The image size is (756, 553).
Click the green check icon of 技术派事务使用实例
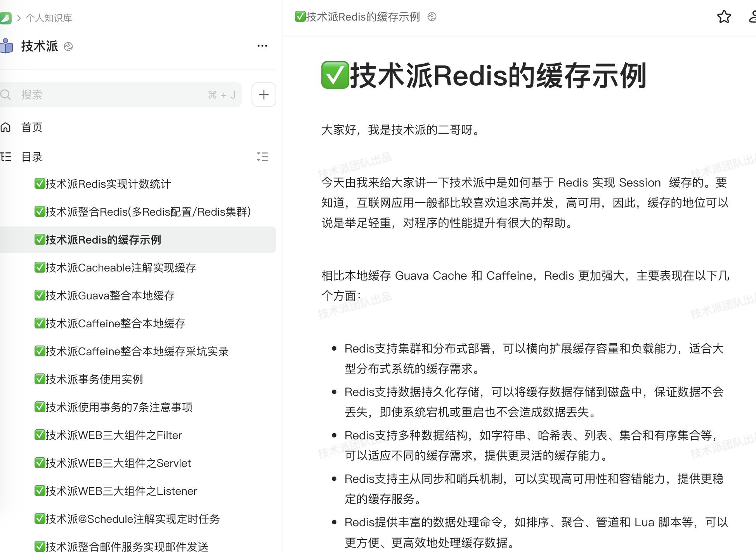point(40,379)
